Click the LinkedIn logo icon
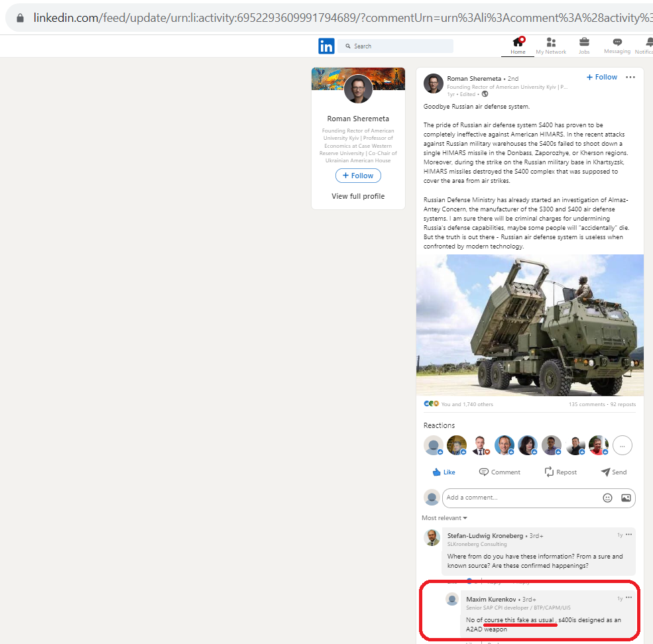This screenshot has width=653, height=644. coord(326,46)
